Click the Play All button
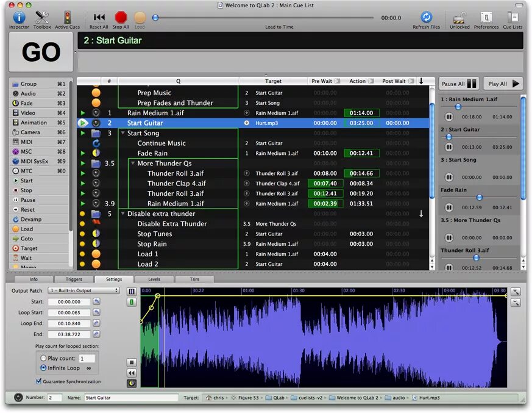 point(503,84)
